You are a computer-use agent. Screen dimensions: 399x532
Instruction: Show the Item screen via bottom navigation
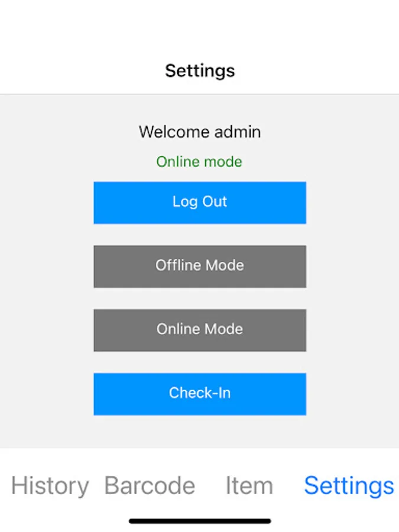(x=249, y=486)
